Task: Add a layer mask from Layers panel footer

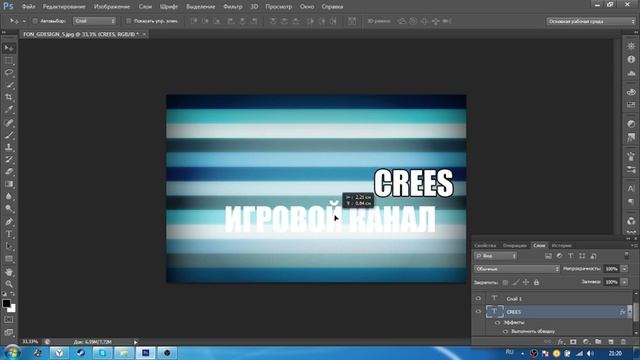Action: tap(573, 342)
